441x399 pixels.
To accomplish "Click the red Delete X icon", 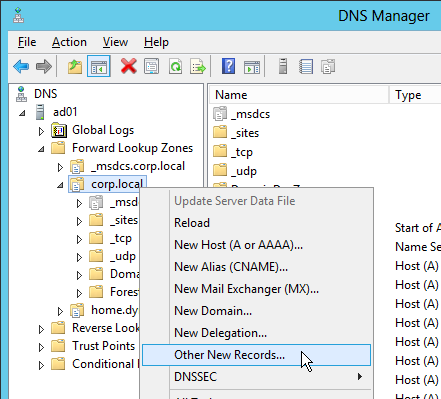I will click(x=129, y=66).
